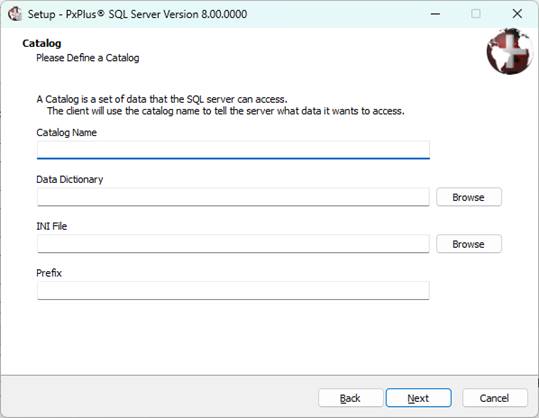Minimize the Setup window
Viewport: 539px width, 418px height.
pyautogui.click(x=435, y=14)
